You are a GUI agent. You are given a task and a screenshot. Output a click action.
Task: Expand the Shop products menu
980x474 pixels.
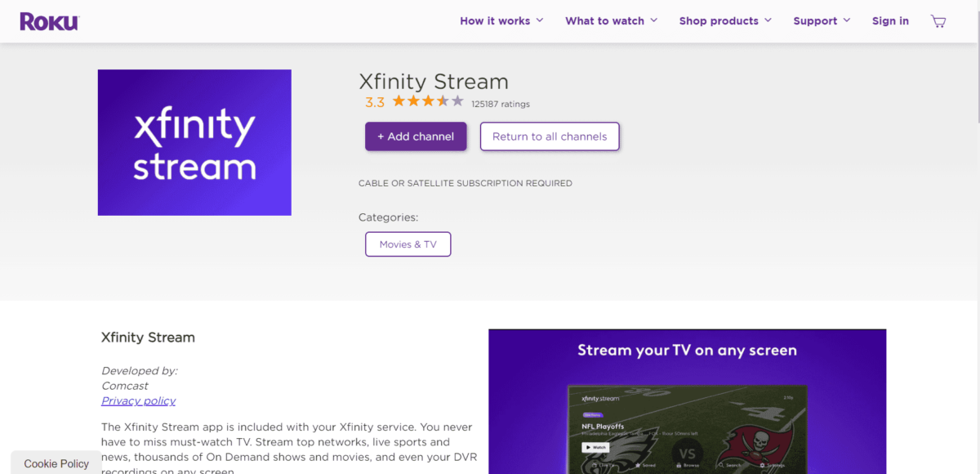[725, 21]
